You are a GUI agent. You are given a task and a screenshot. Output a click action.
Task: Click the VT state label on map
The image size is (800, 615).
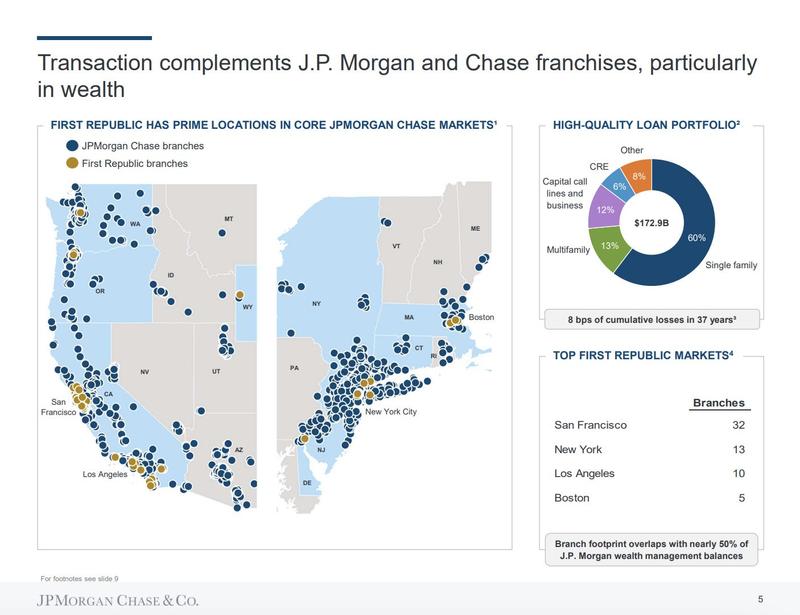click(396, 246)
